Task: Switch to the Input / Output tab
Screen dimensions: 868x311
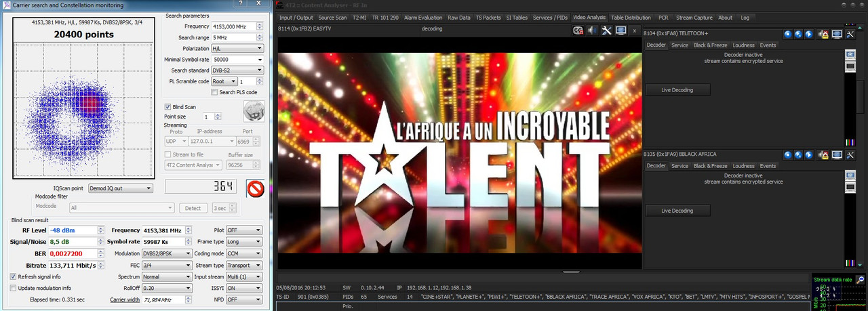Action: pyautogui.click(x=296, y=18)
